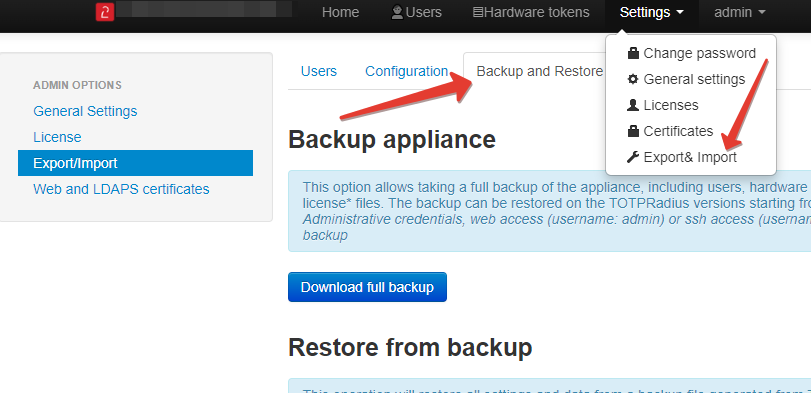
Task: Collapse the Settings dropdown menu
Action: tap(652, 12)
